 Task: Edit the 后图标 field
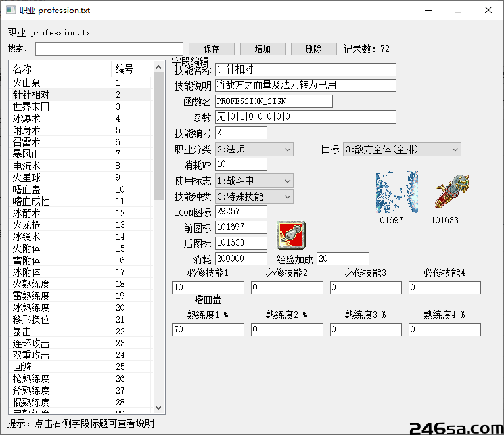(241, 242)
